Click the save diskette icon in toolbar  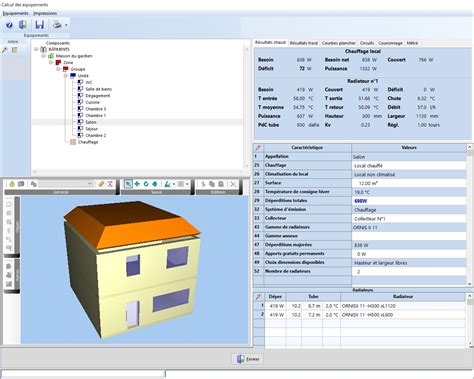[x=40, y=25]
